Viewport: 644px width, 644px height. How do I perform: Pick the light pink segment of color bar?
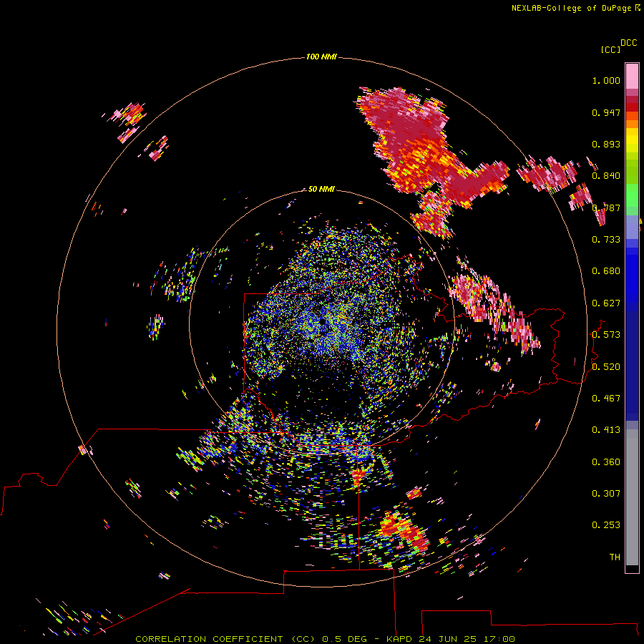tap(632, 77)
